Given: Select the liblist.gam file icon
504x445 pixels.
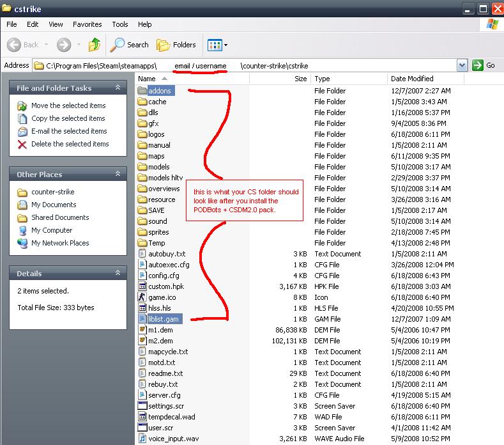Looking at the screenshot, I should [x=142, y=319].
